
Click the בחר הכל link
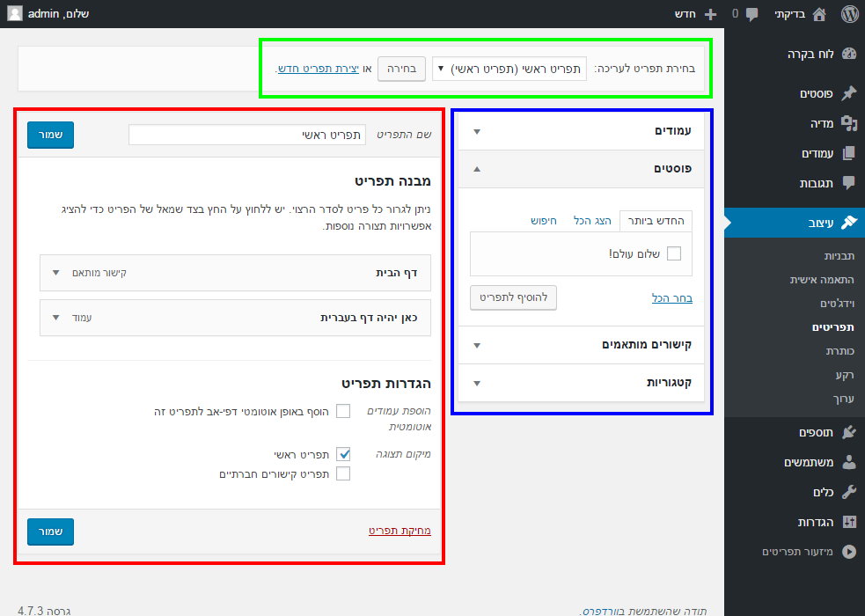[x=672, y=298]
